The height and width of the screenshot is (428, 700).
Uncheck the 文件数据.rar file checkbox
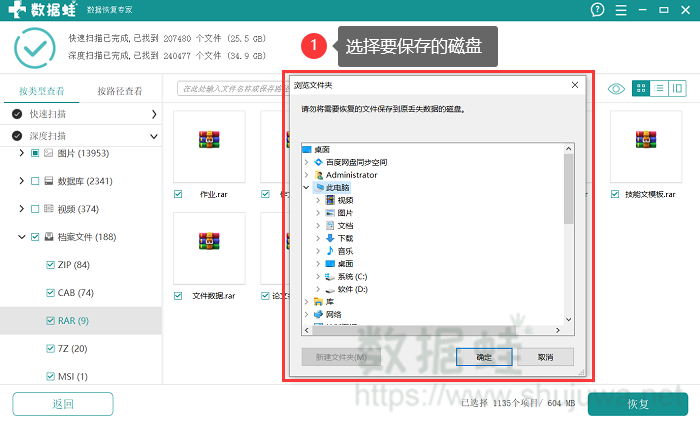(178, 296)
